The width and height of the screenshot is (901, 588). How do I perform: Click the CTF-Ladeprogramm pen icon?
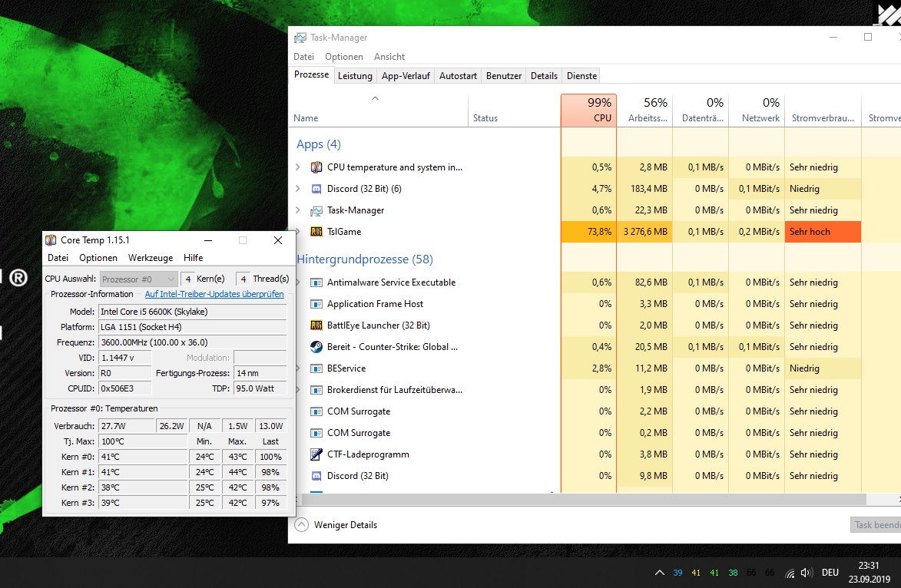(316, 454)
